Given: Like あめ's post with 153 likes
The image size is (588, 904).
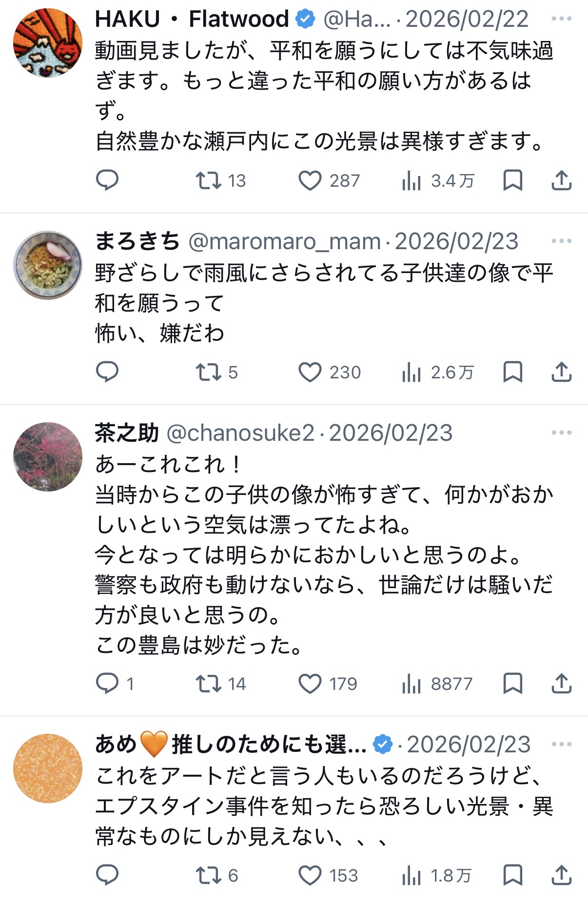Looking at the screenshot, I should pos(310,875).
